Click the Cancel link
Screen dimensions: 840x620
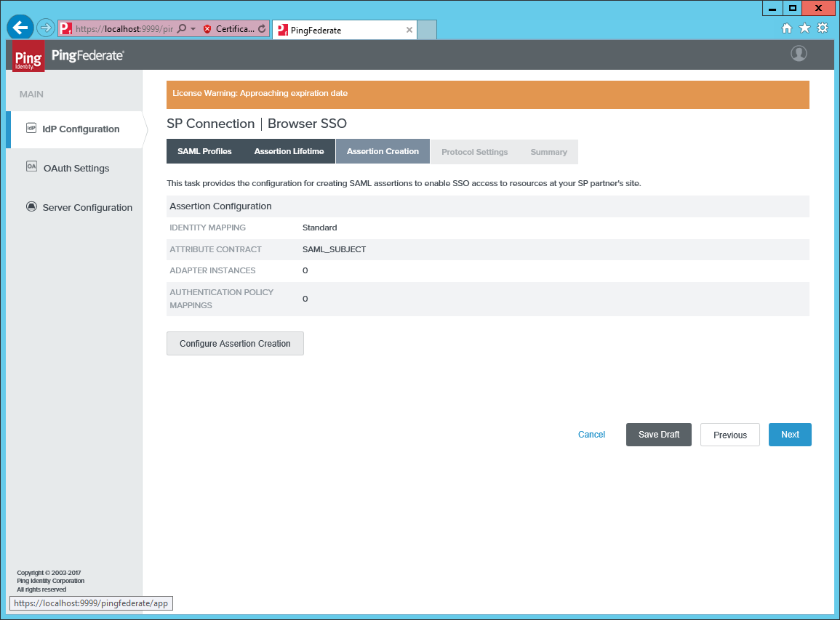591,435
